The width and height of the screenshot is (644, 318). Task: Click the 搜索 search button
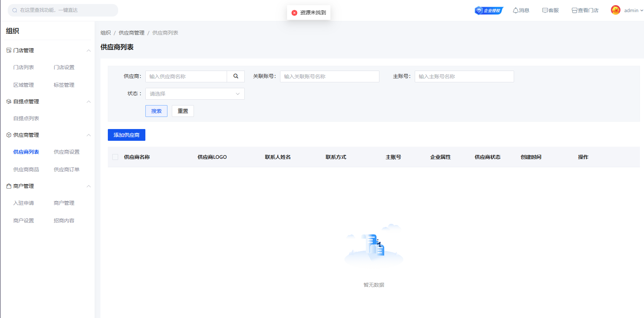[x=156, y=111]
